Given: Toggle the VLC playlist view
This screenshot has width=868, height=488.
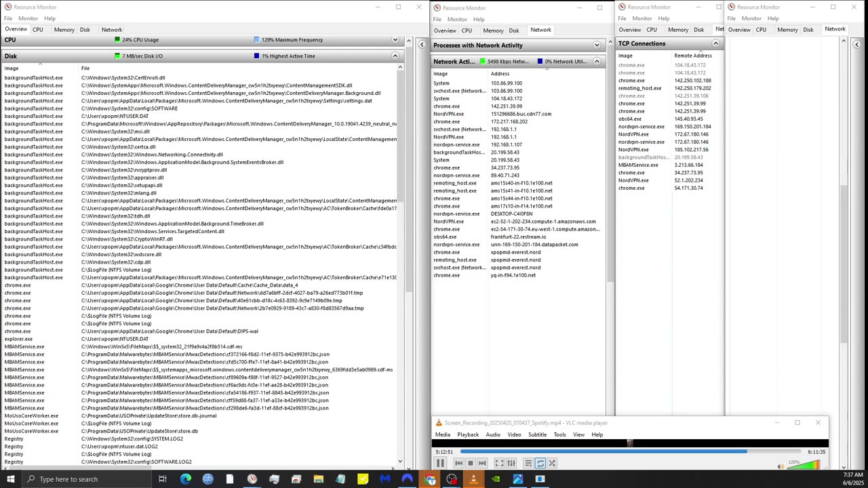Looking at the screenshot, I should [528, 464].
